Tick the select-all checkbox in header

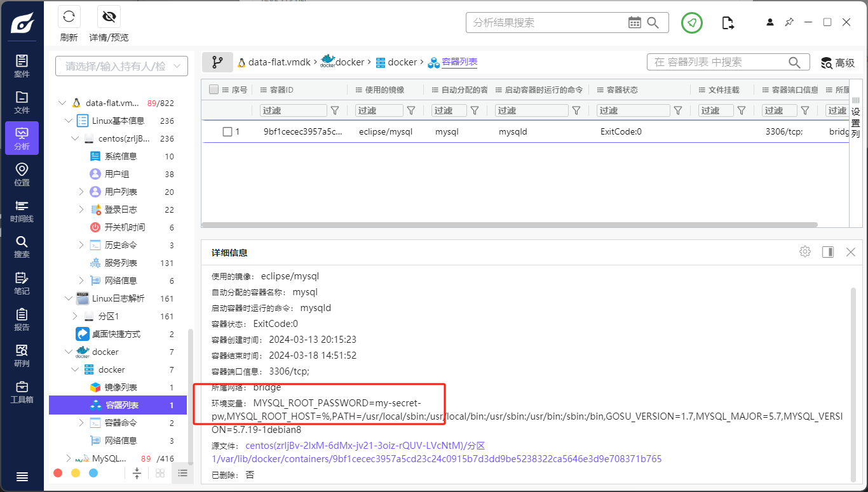(x=214, y=90)
